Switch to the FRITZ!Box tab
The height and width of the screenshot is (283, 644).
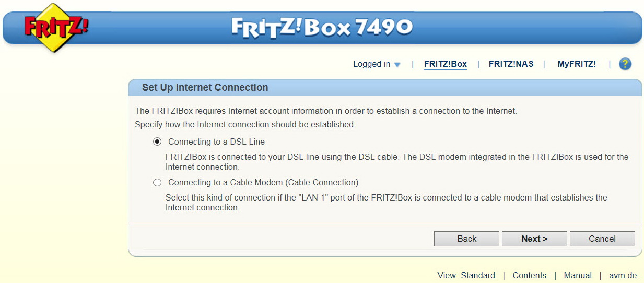(x=446, y=64)
